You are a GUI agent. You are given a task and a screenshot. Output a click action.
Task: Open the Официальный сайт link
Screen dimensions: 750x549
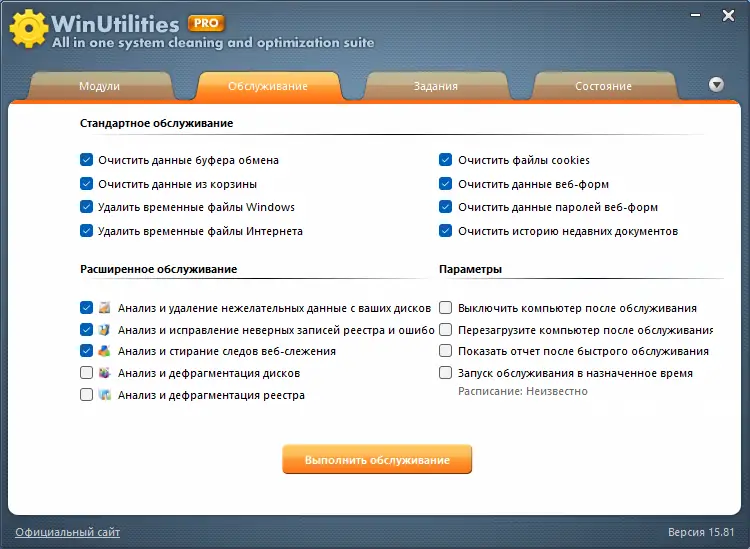point(67,532)
